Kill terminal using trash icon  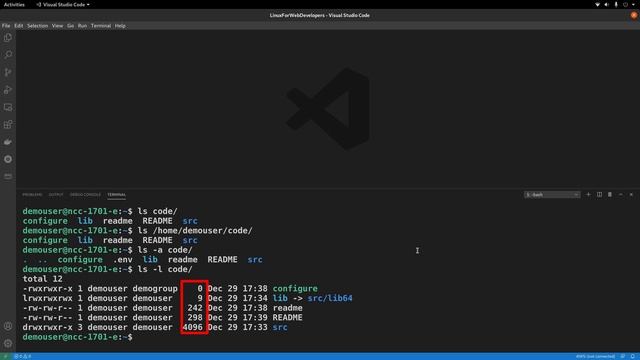tap(610, 195)
